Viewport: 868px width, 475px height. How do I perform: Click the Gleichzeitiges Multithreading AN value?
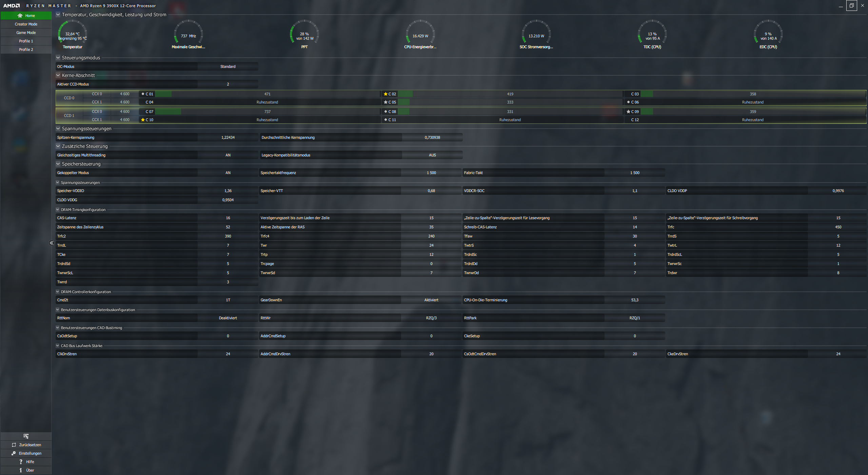tap(228, 155)
